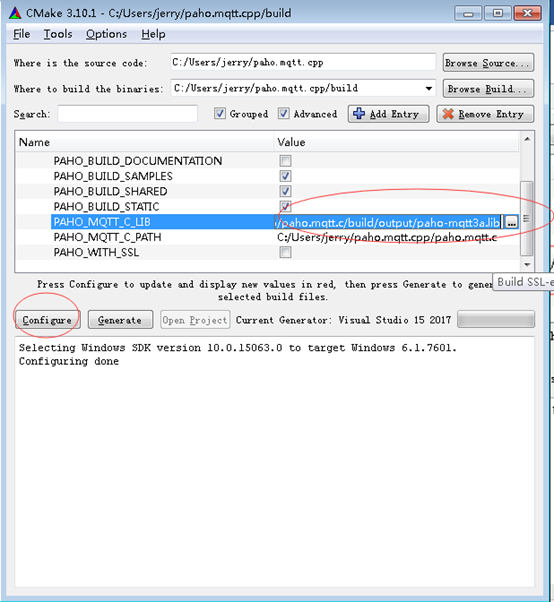Image resolution: width=554 pixels, height=602 pixels.
Task: Click 'Current Generator: Visual Studio 15 2017' label
Action: coord(344,320)
